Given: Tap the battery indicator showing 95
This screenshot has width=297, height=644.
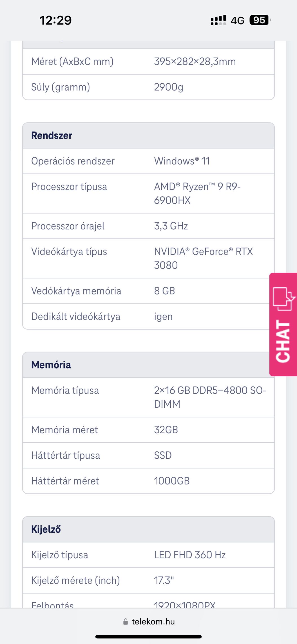Looking at the screenshot, I should tap(259, 20).
